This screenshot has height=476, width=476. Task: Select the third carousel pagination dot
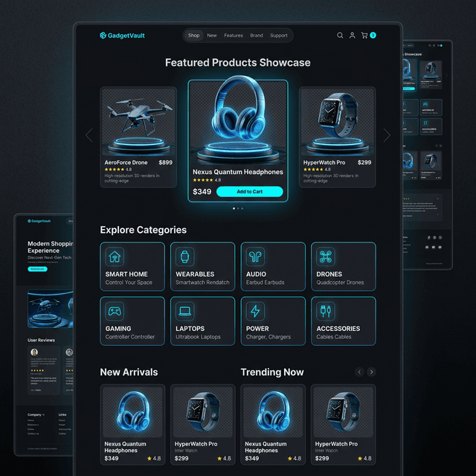242,208
